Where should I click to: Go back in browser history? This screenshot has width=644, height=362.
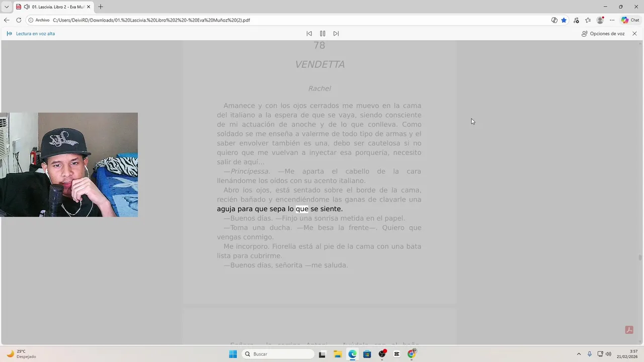tap(7, 20)
